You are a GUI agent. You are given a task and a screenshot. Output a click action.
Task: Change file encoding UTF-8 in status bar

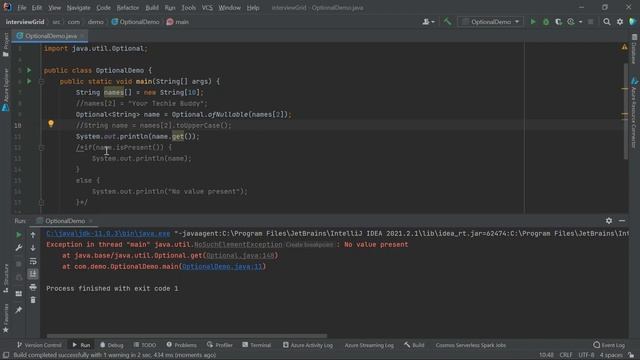(586, 355)
